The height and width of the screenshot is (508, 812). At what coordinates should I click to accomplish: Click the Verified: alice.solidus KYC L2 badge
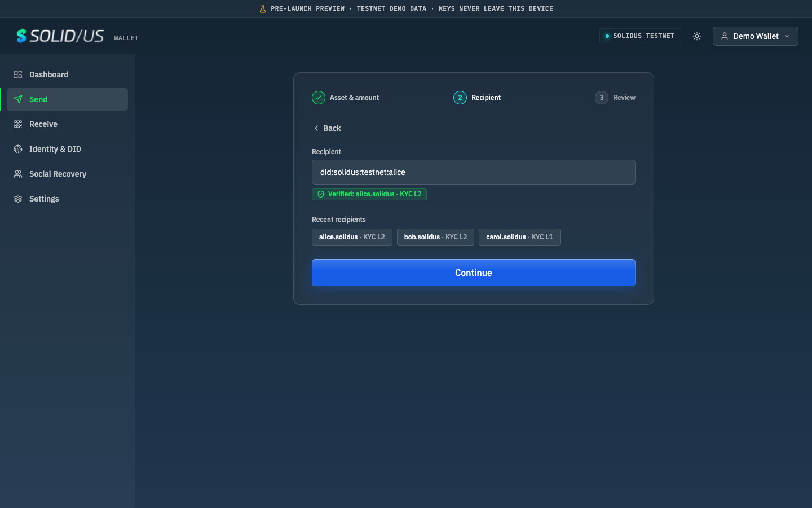point(369,194)
